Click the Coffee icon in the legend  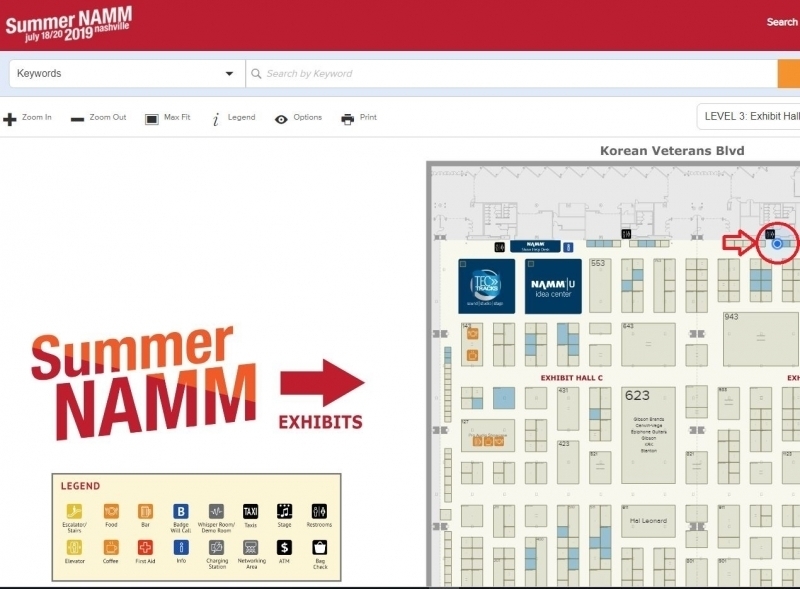(111, 548)
